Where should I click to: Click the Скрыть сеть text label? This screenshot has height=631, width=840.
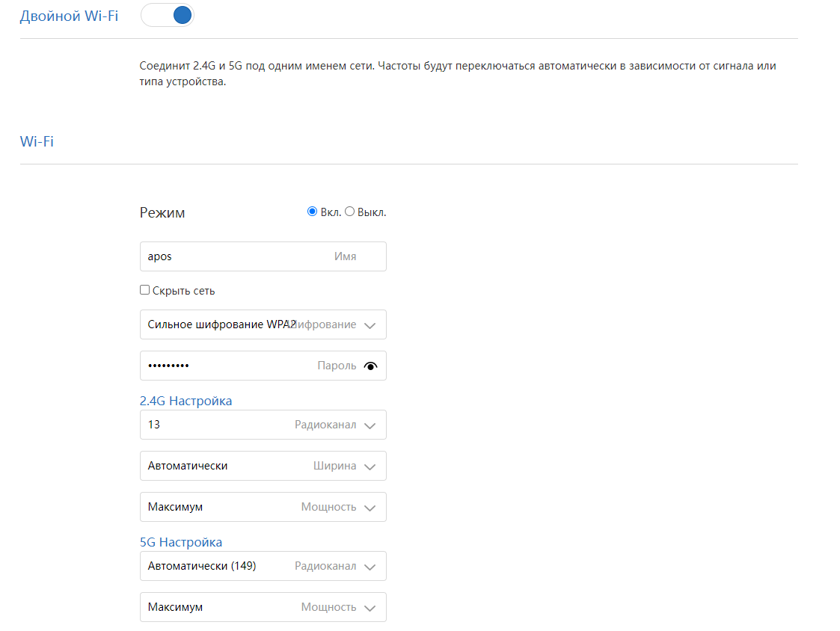183,291
